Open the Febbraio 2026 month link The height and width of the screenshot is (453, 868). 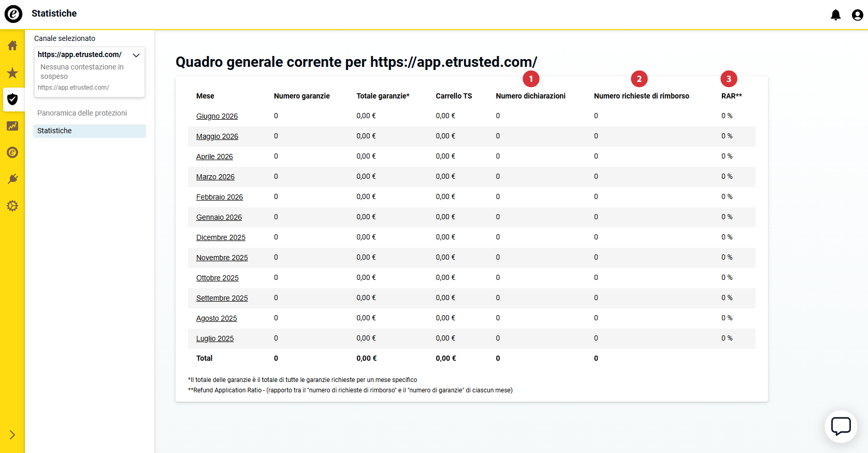click(x=220, y=197)
